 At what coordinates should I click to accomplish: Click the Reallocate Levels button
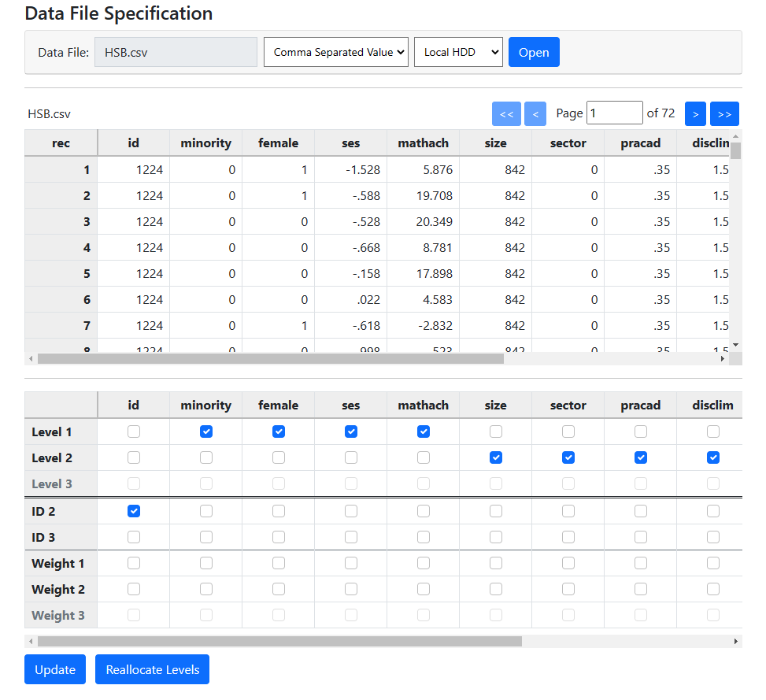(x=152, y=669)
